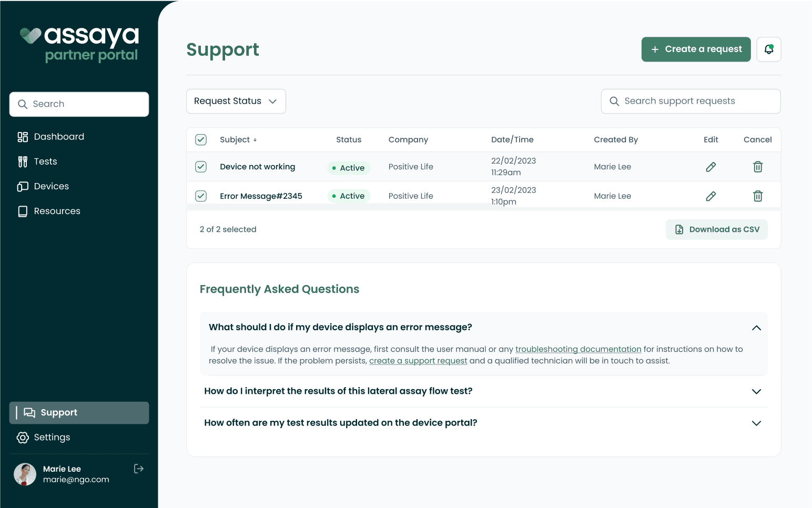Uncheck the Device not working row checkbox
The height and width of the screenshot is (508, 812).
click(201, 167)
